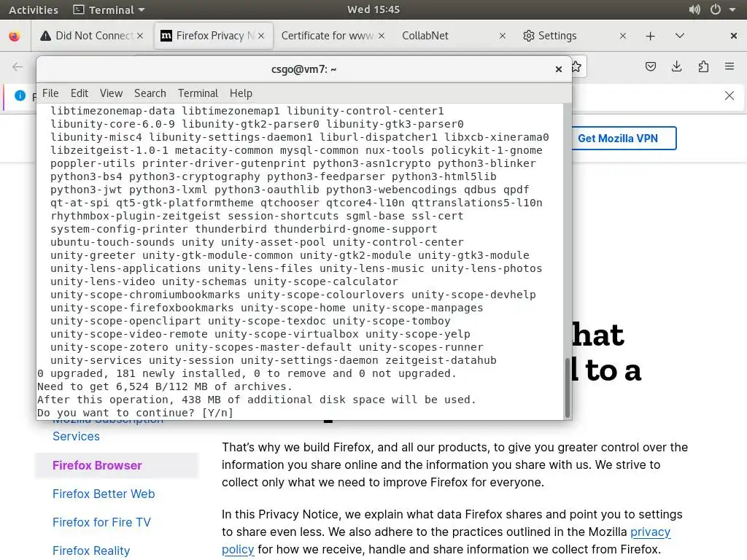The width and height of the screenshot is (747, 560).
Task: Bookmark this page with the star icon
Action: pyautogui.click(x=576, y=66)
